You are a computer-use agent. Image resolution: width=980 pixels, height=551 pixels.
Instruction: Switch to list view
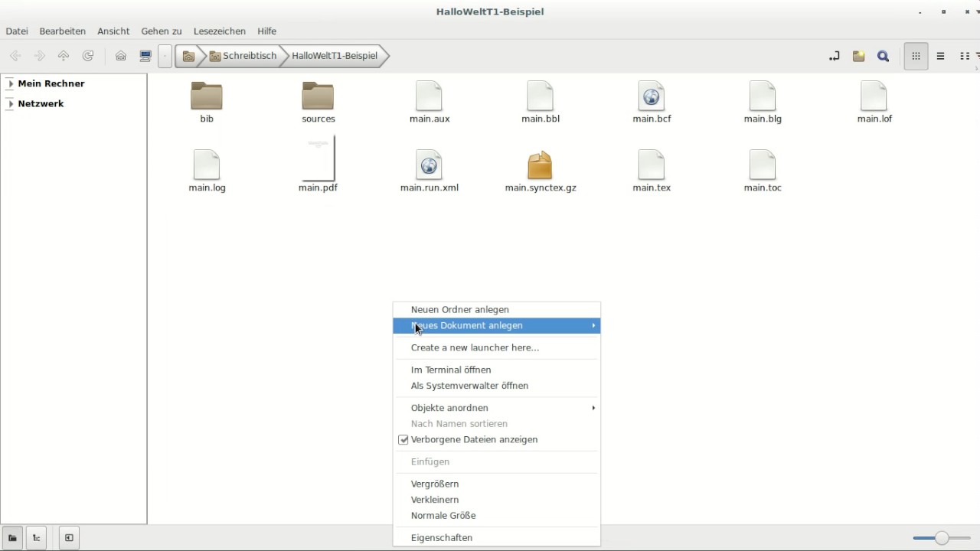941,56
